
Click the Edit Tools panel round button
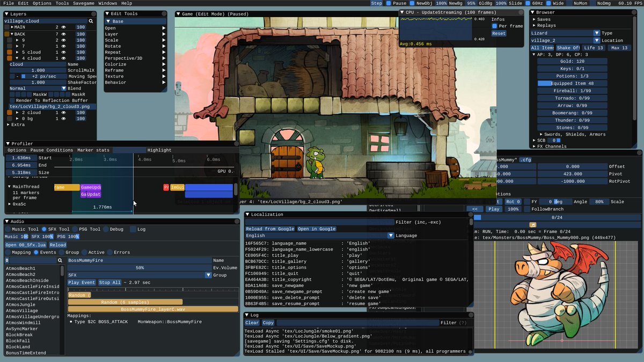click(x=164, y=13)
